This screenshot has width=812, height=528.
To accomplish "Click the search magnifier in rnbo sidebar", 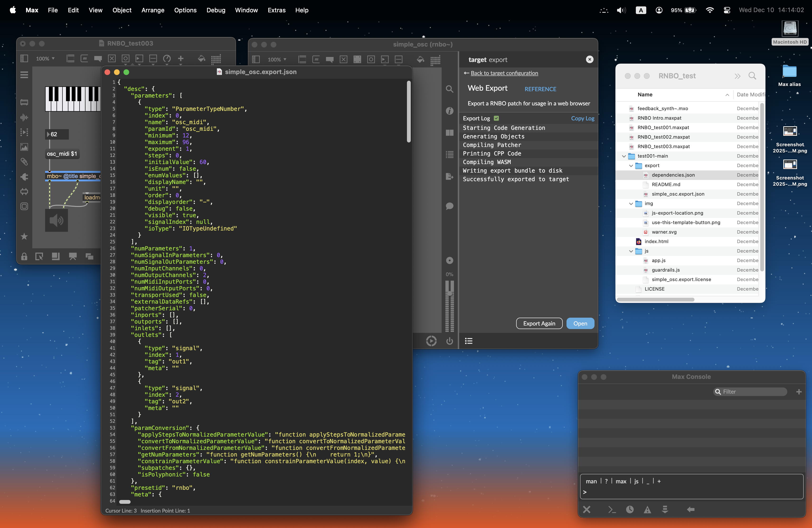I will click(x=449, y=89).
